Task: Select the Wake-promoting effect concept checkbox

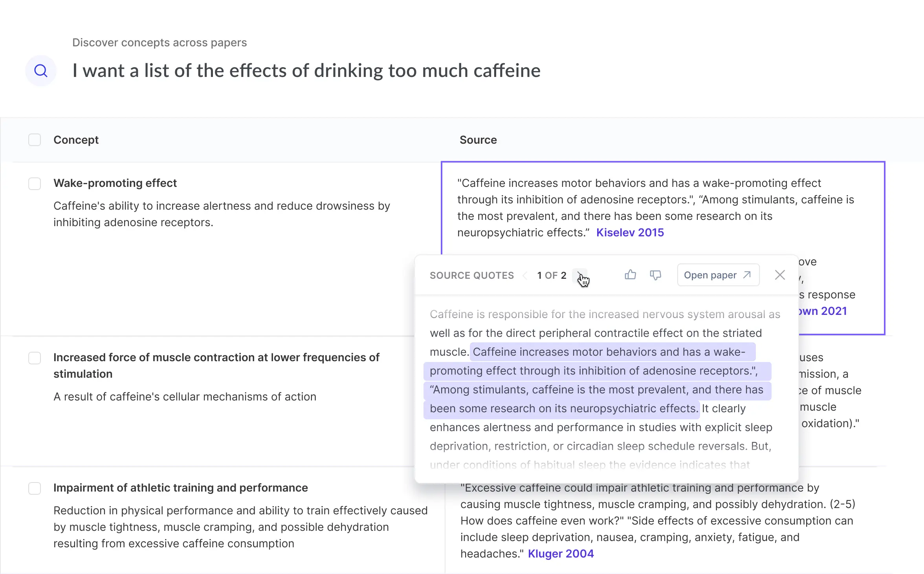Action: [35, 183]
